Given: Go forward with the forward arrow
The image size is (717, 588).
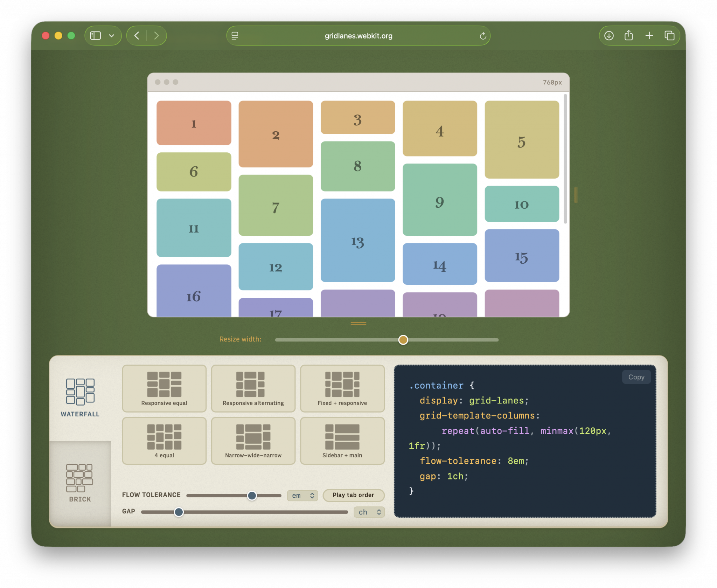Looking at the screenshot, I should coord(156,36).
